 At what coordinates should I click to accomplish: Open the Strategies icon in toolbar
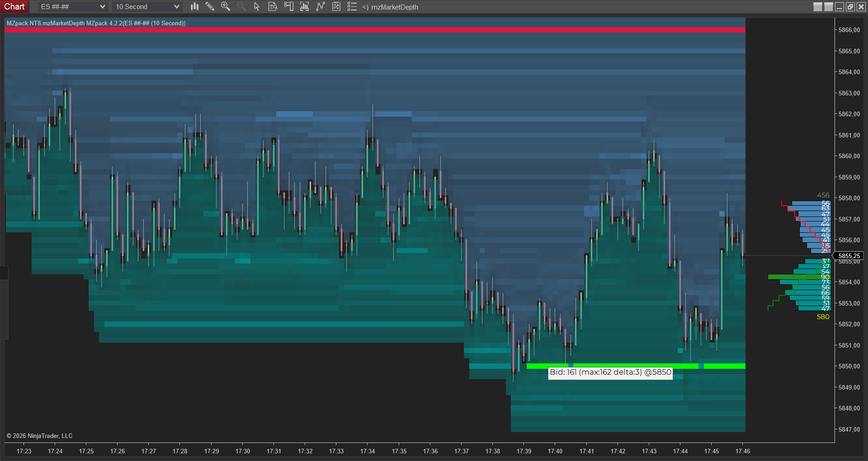pyautogui.click(x=336, y=6)
